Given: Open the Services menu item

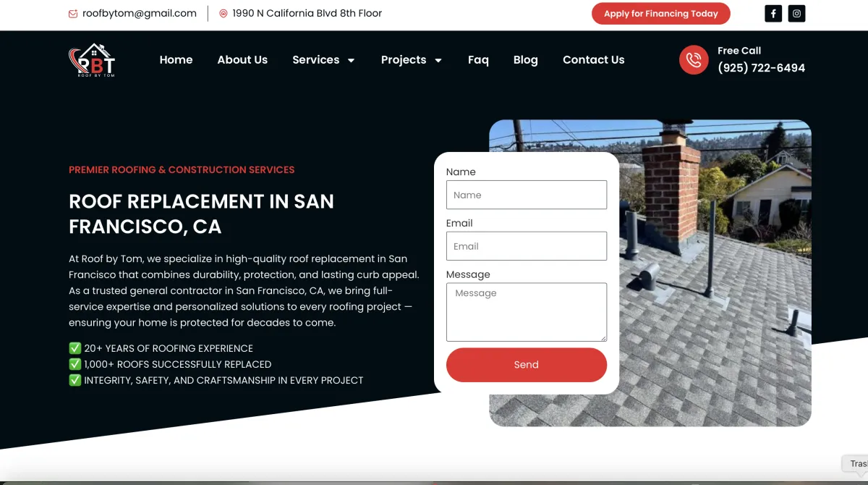Looking at the screenshot, I should pyautogui.click(x=316, y=60).
